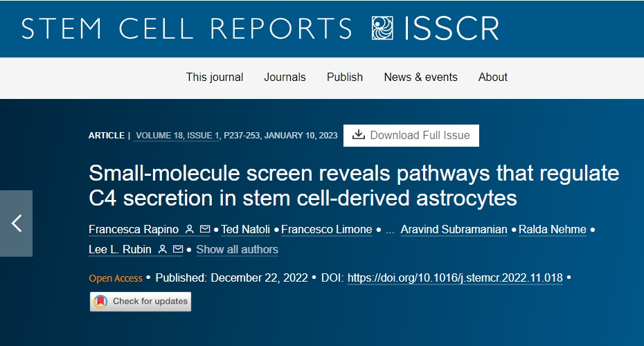Follow the DOI link for the article
Viewport: 644px width, 346px height.
click(x=455, y=278)
